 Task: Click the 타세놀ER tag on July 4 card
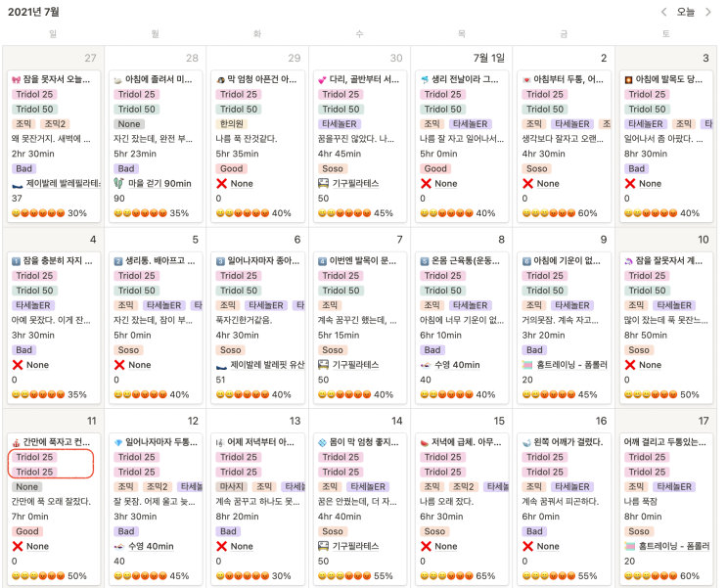click(x=33, y=305)
